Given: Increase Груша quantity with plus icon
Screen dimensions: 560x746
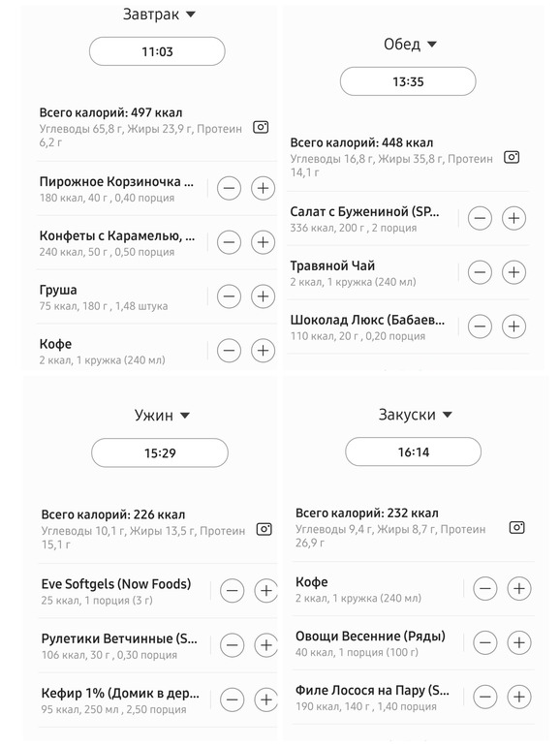Looking at the screenshot, I should pyautogui.click(x=264, y=296).
